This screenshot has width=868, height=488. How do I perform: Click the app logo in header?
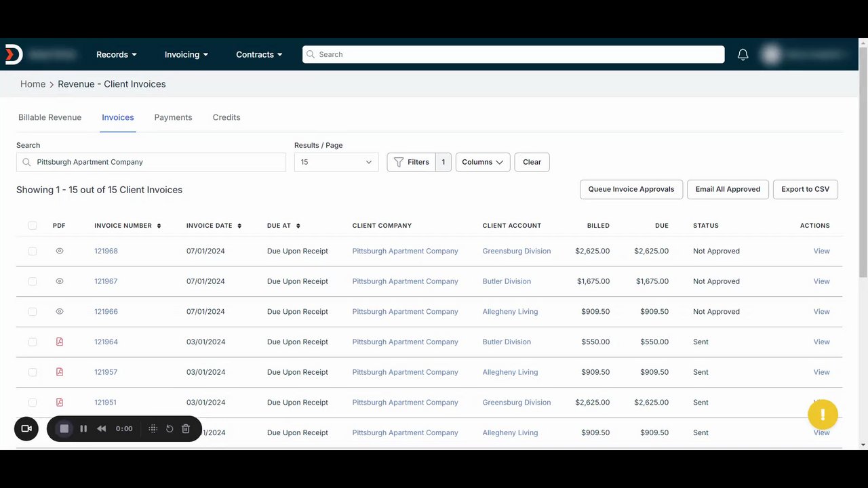point(14,54)
